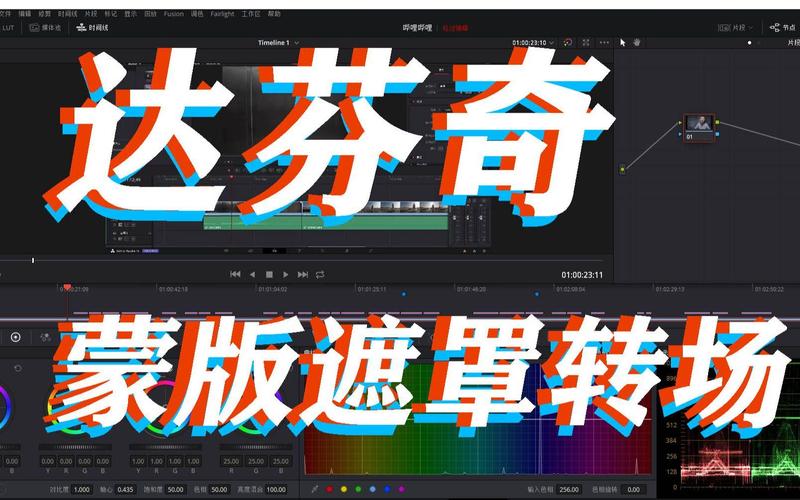Click the viewer timecode 01:00:23:11

click(x=582, y=275)
